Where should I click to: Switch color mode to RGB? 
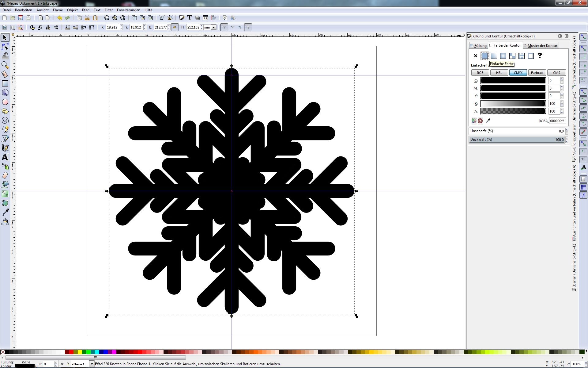[480, 73]
